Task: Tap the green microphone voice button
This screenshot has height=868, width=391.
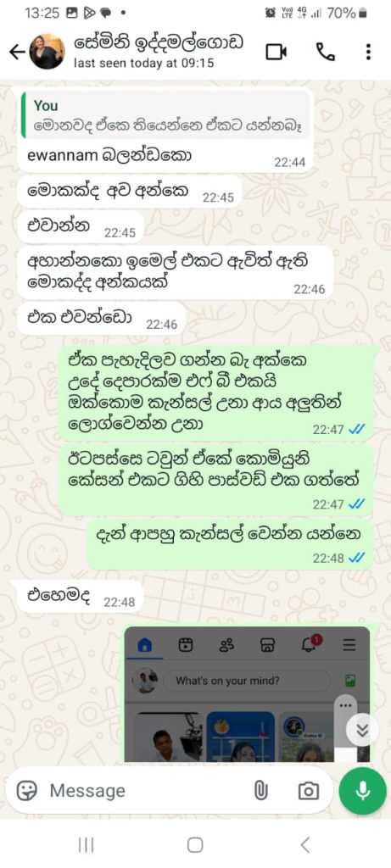Action: pos(363,791)
